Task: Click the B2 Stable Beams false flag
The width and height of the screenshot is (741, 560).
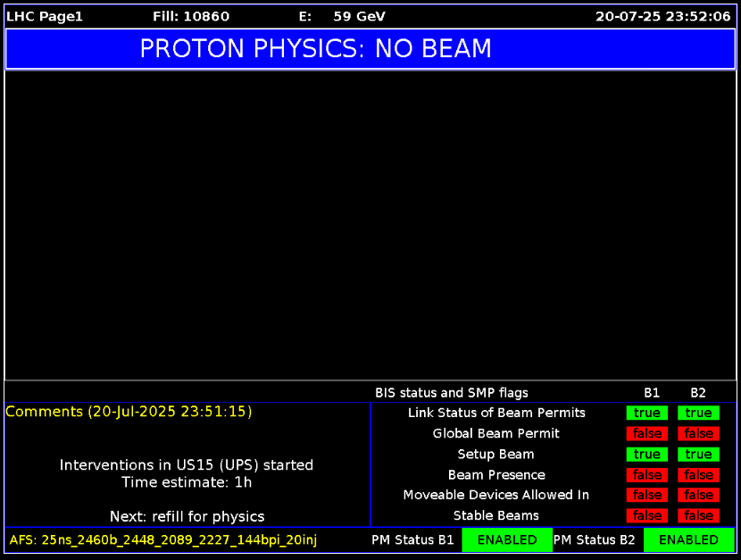Action: coord(698,515)
